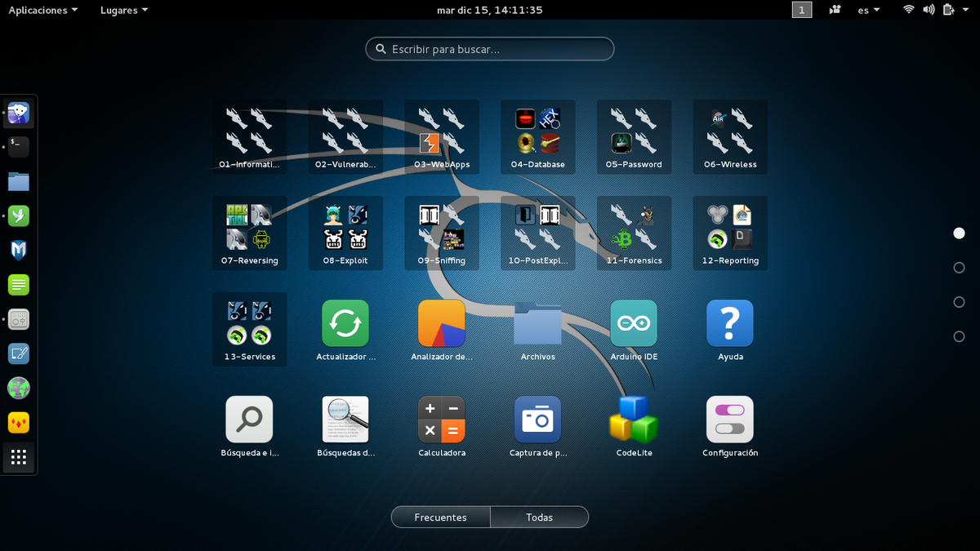Focus the Escribir para buscar field
The width and height of the screenshot is (980, 551).
point(490,49)
